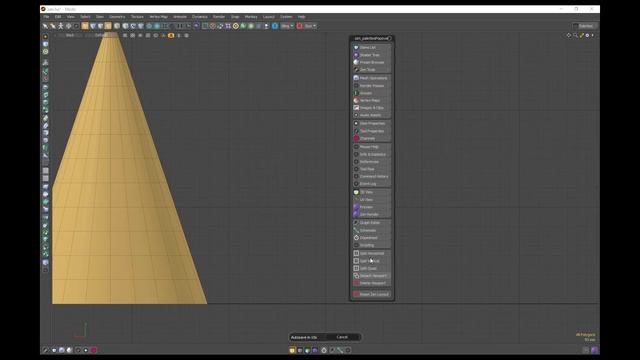Viewport: 640px width, 360px height.
Task: Open Graph Editor from the palette
Action: (x=371, y=223)
